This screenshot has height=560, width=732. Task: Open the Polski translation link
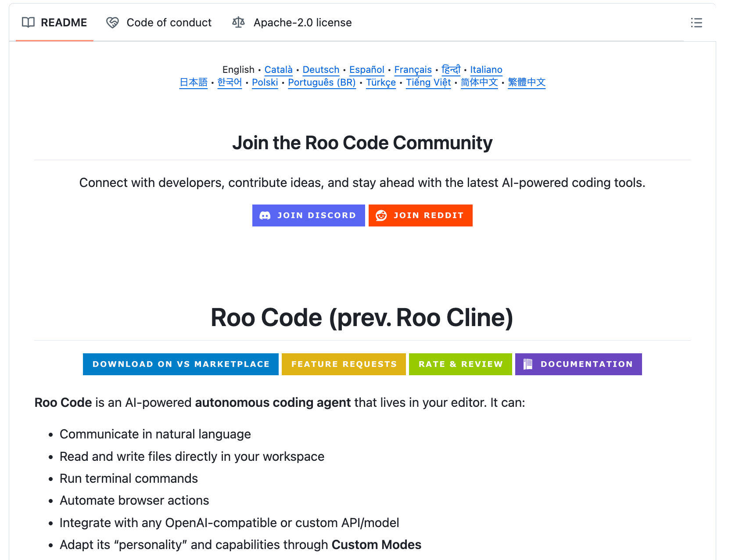point(265,83)
